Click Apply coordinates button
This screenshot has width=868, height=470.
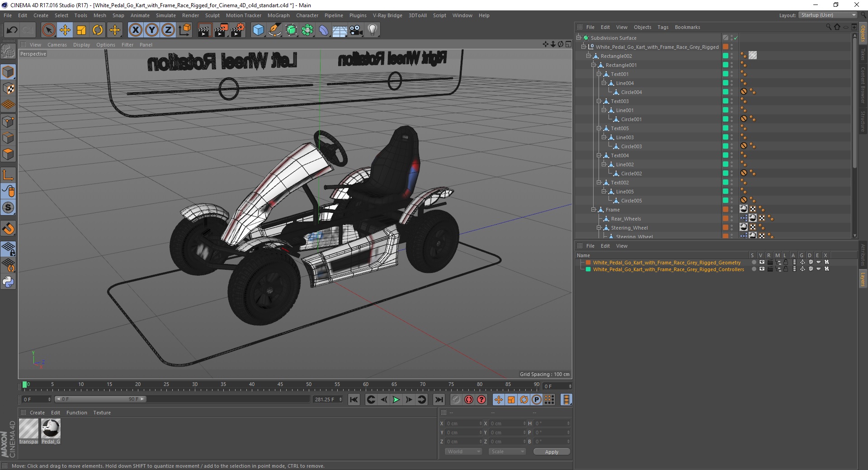pos(552,451)
